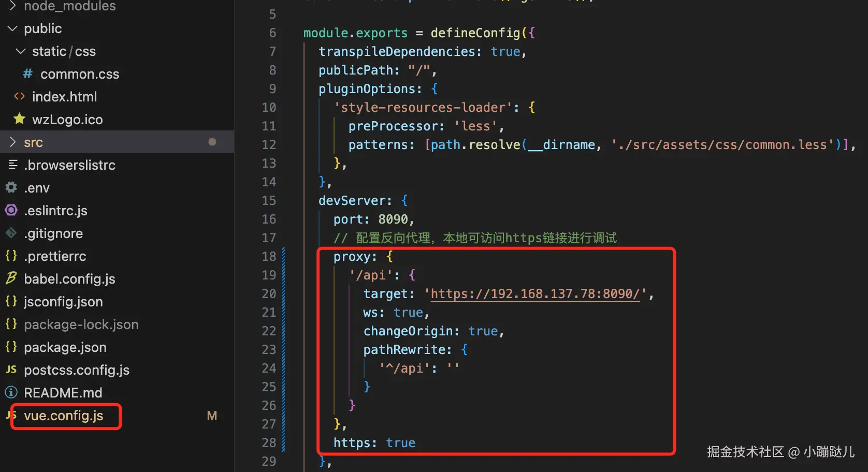Open the .prettierrc file
The image size is (868, 472).
click(x=55, y=256)
